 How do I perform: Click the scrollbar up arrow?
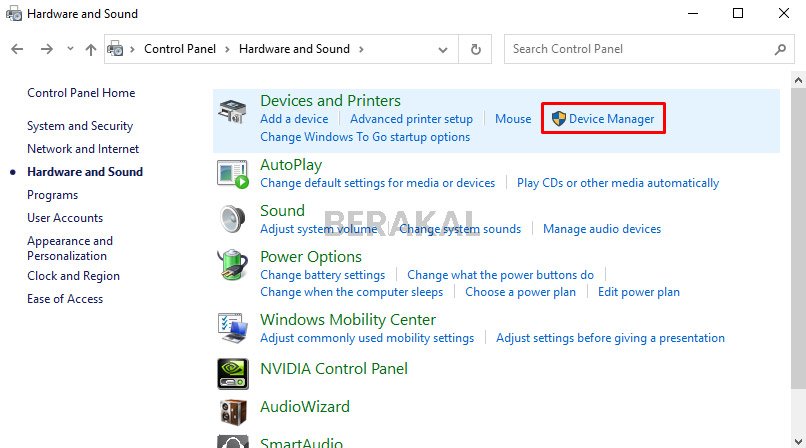pos(798,80)
